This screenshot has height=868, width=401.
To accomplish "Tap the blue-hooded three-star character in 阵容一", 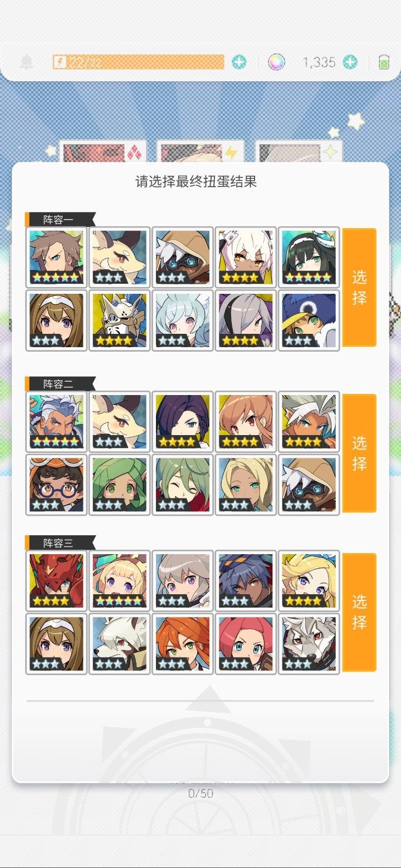I will (309, 320).
